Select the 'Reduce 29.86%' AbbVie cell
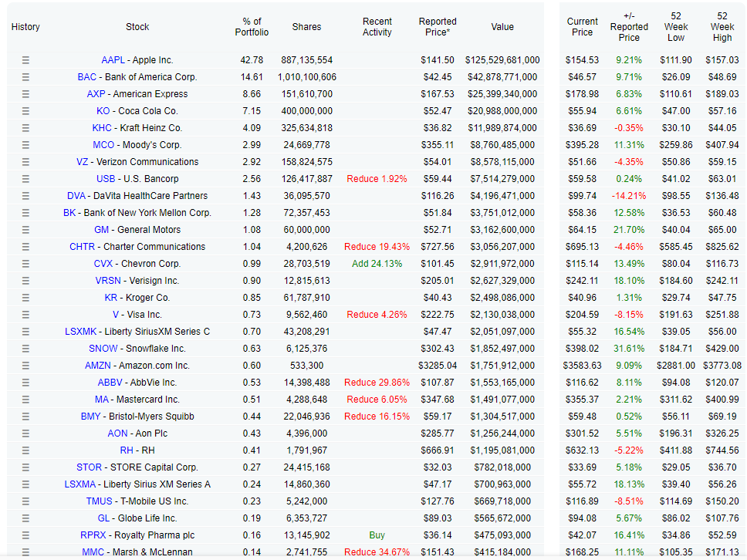Viewport: 747px width, 560px height. 377,383
